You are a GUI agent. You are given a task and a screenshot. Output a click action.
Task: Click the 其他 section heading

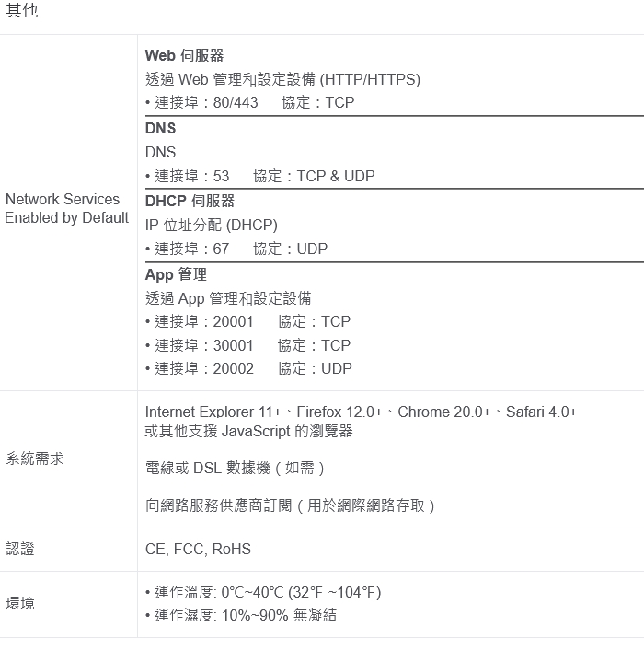(x=21, y=12)
